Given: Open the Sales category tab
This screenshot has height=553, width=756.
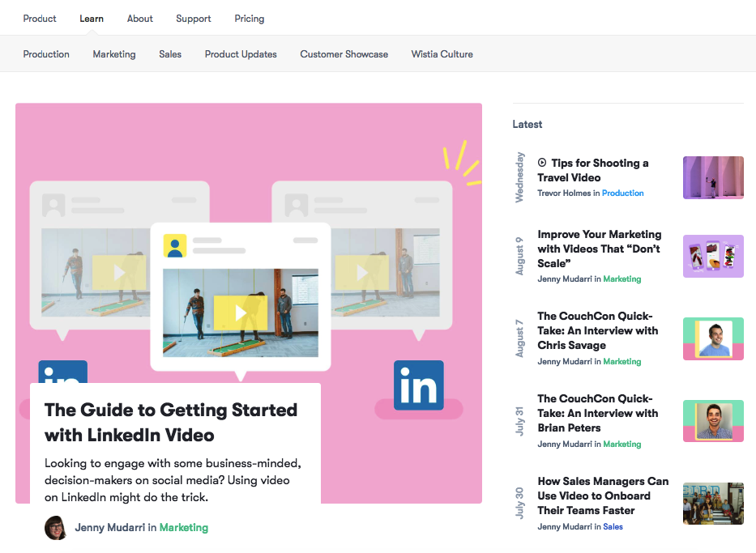Looking at the screenshot, I should (x=170, y=54).
